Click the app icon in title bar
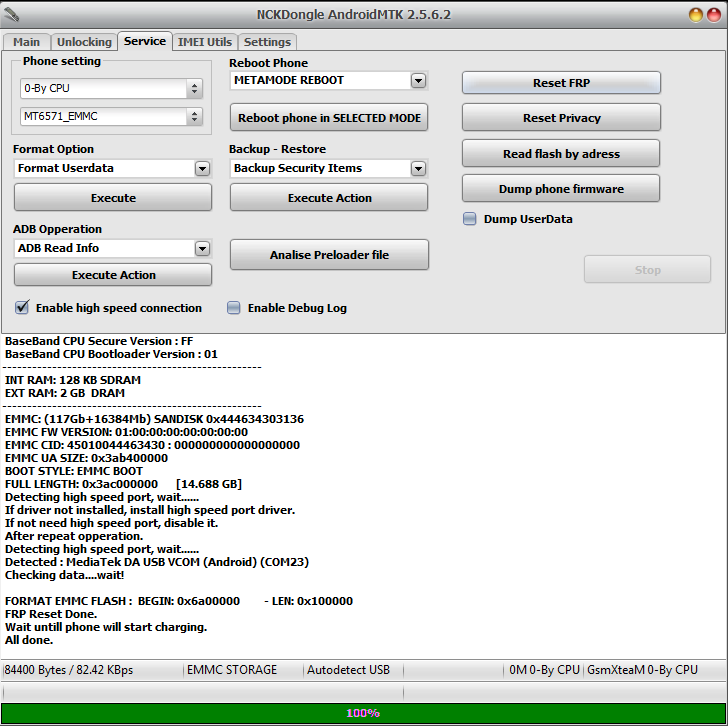This screenshot has height=726, width=728. (11, 14)
